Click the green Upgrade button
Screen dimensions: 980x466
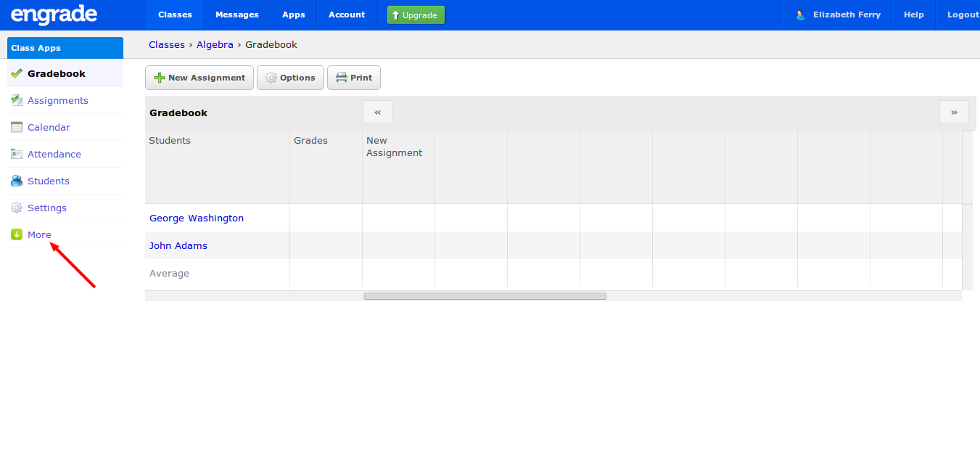click(416, 15)
